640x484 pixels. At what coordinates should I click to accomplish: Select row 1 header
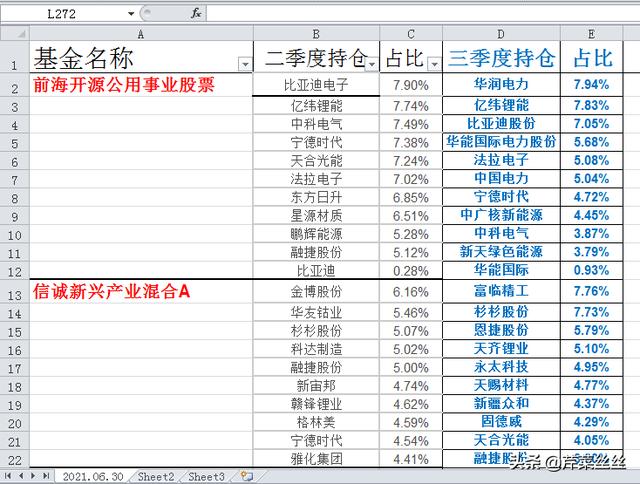click(x=15, y=57)
